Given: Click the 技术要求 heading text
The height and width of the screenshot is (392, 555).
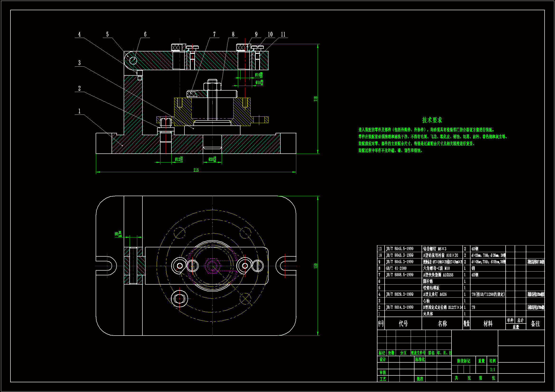Looking at the screenshot, I should click(432, 120).
